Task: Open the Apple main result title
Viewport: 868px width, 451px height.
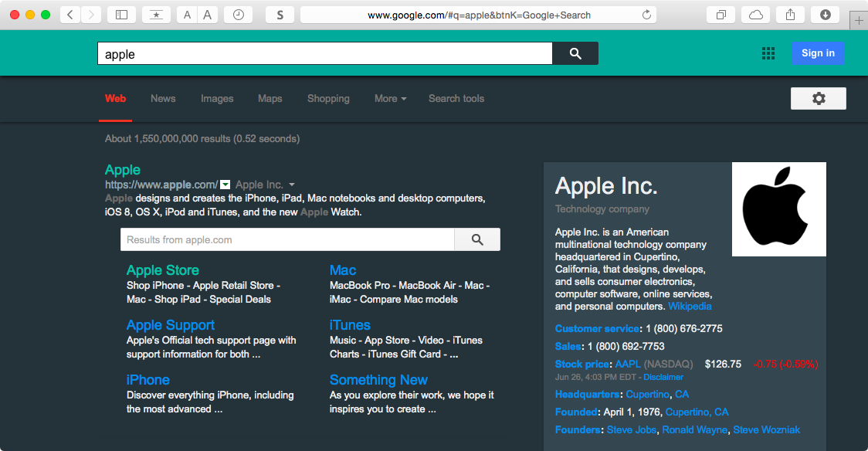Action: [x=122, y=170]
